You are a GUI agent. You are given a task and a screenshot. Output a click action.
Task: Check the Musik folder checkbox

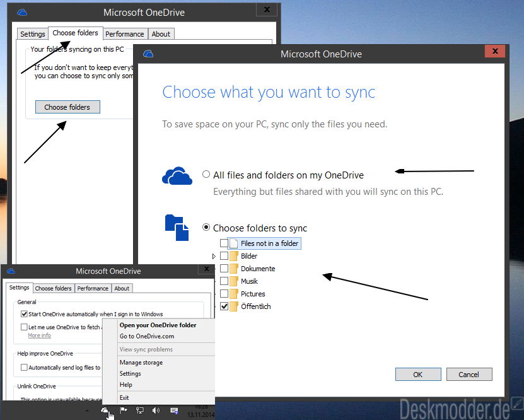point(224,281)
